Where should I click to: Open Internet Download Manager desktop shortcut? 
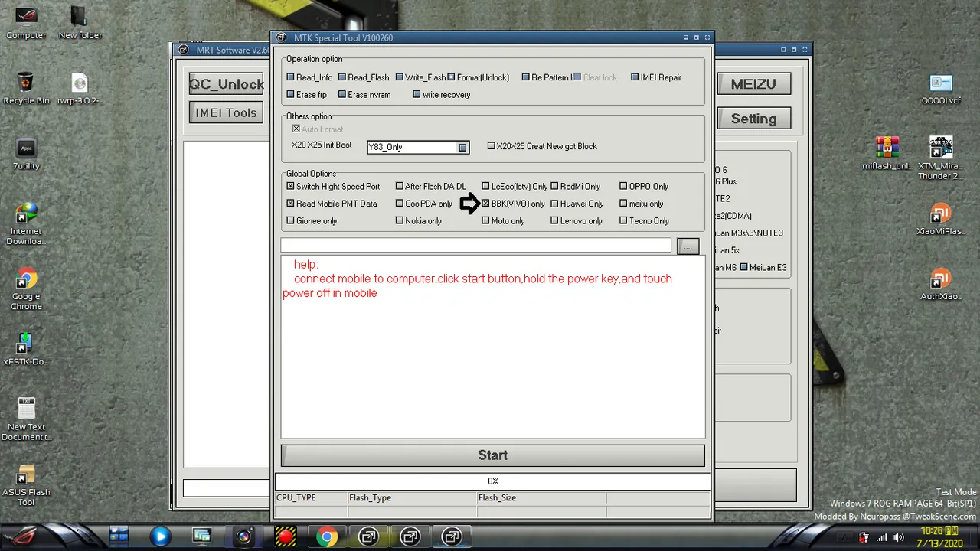pyautogui.click(x=26, y=223)
